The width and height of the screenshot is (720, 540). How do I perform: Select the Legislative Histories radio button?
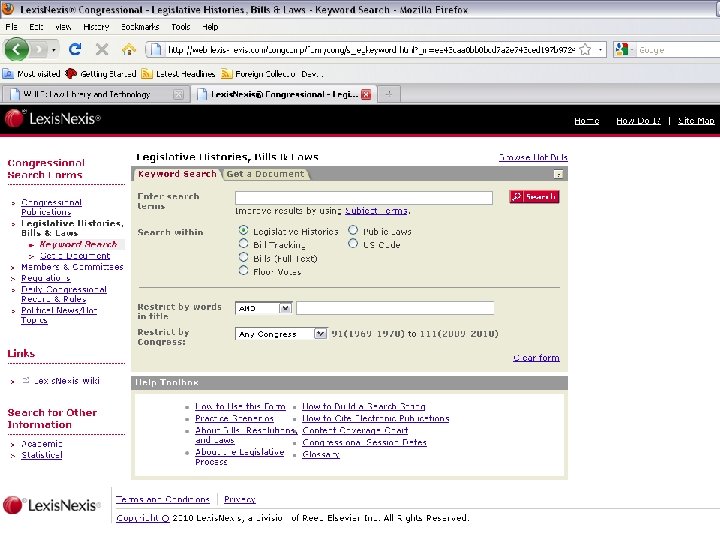click(243, 230)
